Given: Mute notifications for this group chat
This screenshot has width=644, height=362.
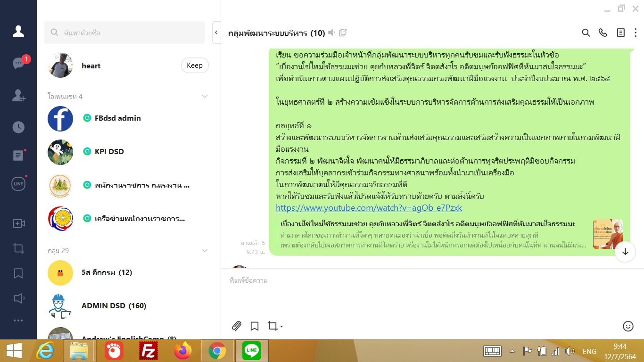Looking at the screenshot, I should coord(332,33).
